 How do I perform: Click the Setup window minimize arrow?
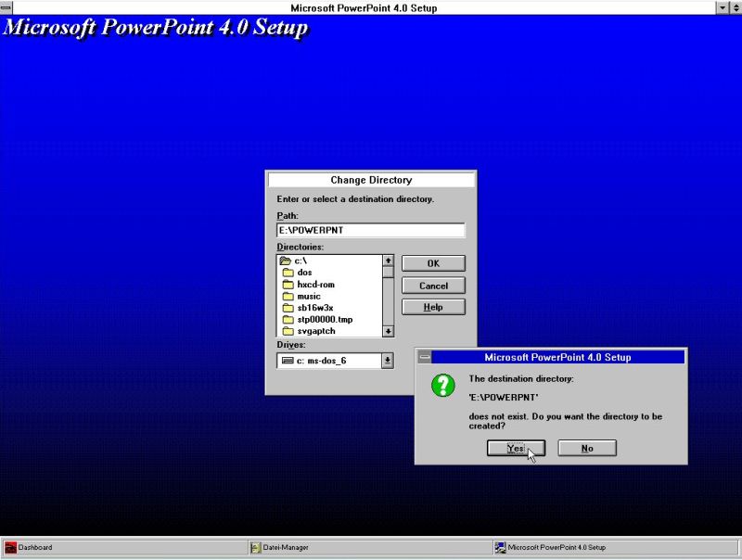coord(723,7)
